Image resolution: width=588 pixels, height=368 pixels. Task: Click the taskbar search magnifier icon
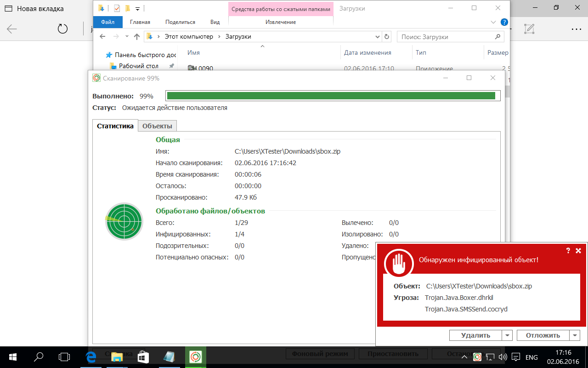(40, 356)
